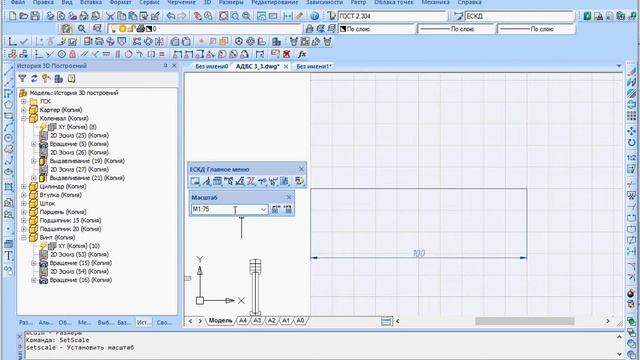640x360 pixels.
Task: Select 2D Эскиз (25) (Копия) in the tree
Action: [x=79, y=136]
